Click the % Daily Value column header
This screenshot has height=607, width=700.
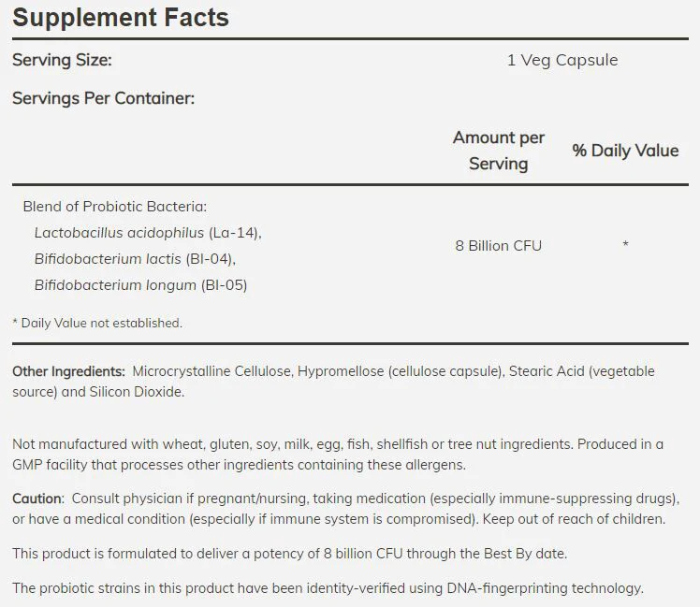pyautogui.click(x=625, y=151)
